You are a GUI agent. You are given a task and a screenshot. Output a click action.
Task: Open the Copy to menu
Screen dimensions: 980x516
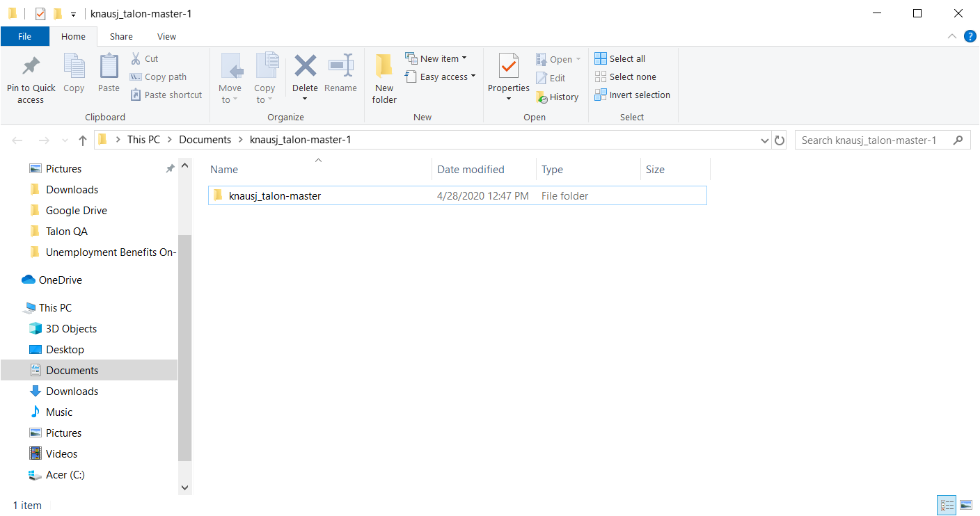point(264,79)
